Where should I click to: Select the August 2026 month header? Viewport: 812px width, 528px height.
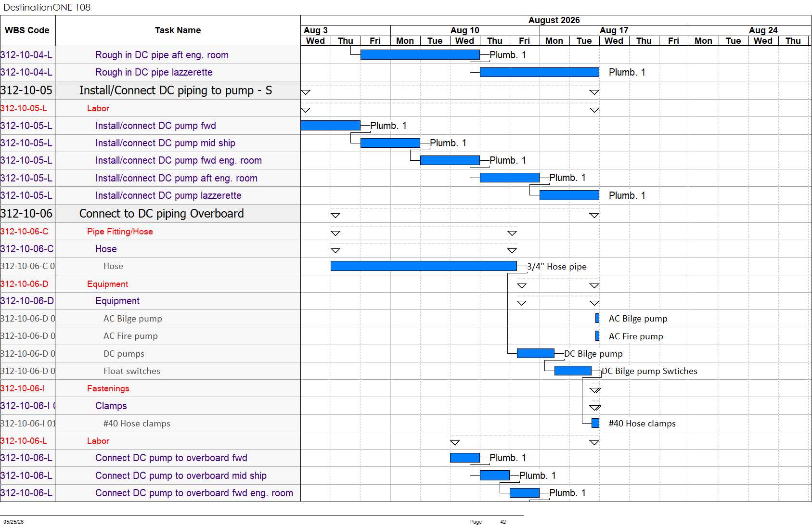[x=554, y=20]
